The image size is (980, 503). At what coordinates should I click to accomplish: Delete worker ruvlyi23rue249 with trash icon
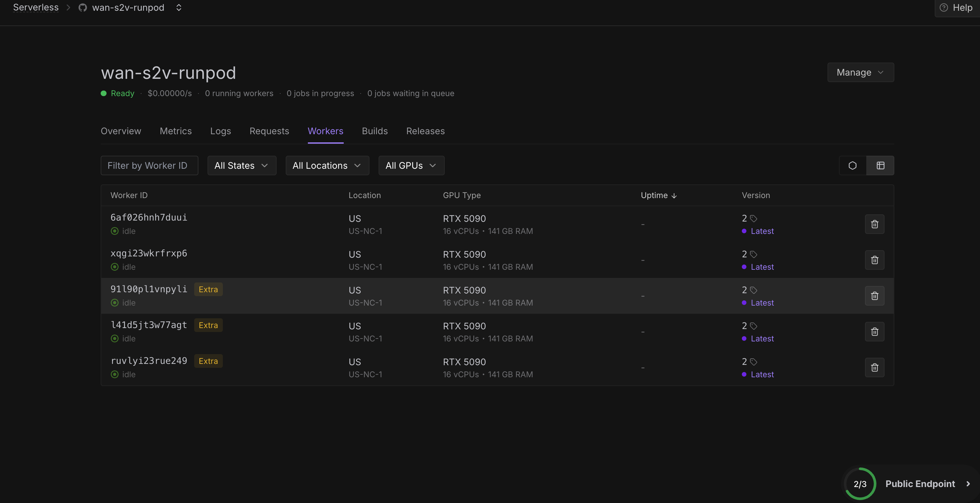(x=874, y=367)
